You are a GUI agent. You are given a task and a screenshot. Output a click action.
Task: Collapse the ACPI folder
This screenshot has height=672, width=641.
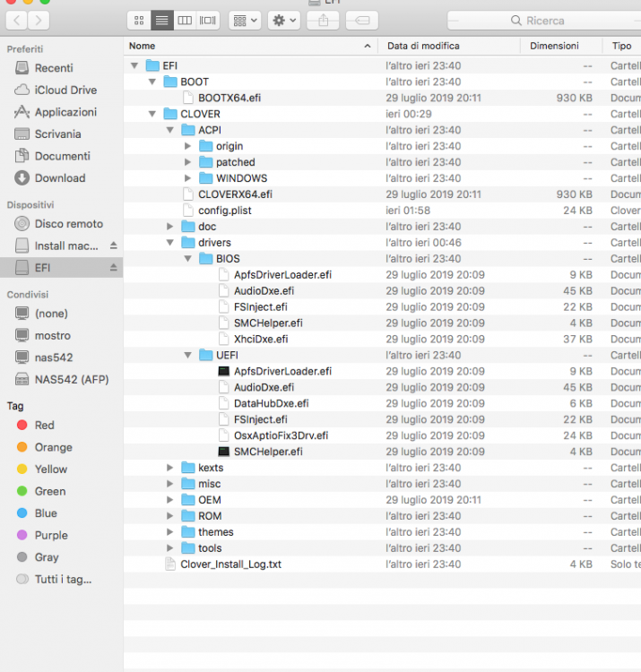[x=170, y=130]
